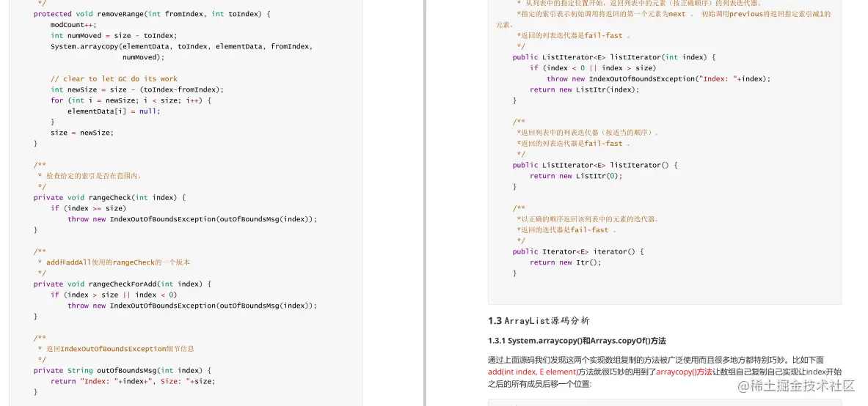Select the "int newSize = size - (toIndex-fromIndex);" line
The image size is (868, 406).
point(136,89)
